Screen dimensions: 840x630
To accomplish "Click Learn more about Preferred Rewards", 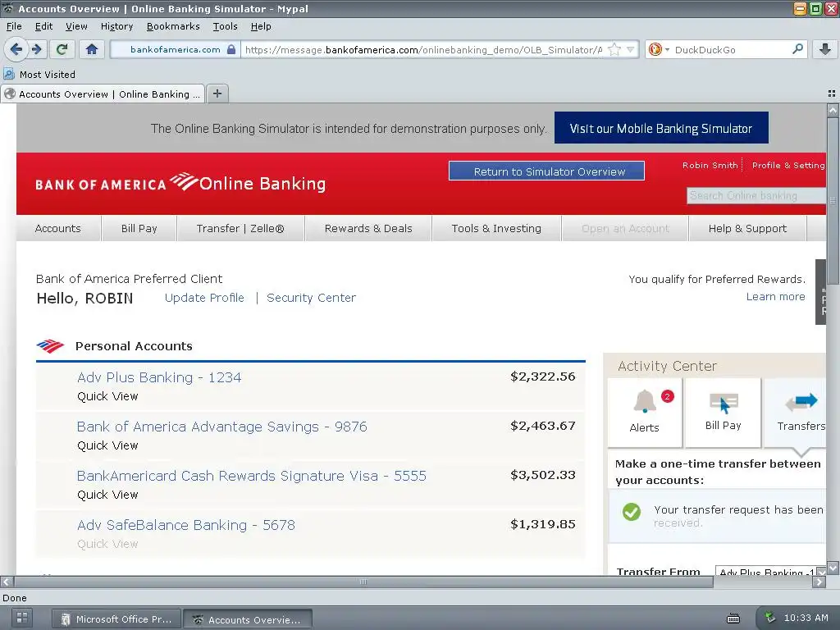I will click(x=775, y=297).
